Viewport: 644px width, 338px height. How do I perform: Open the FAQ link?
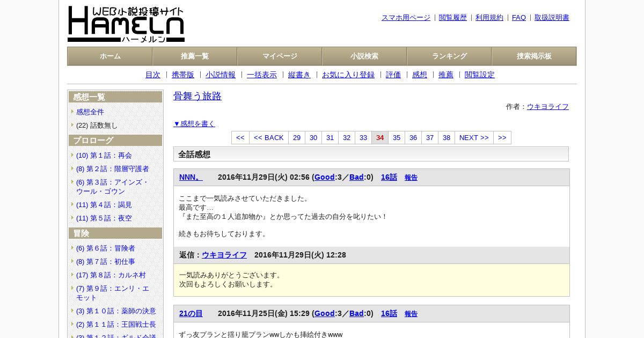point(519,17)
